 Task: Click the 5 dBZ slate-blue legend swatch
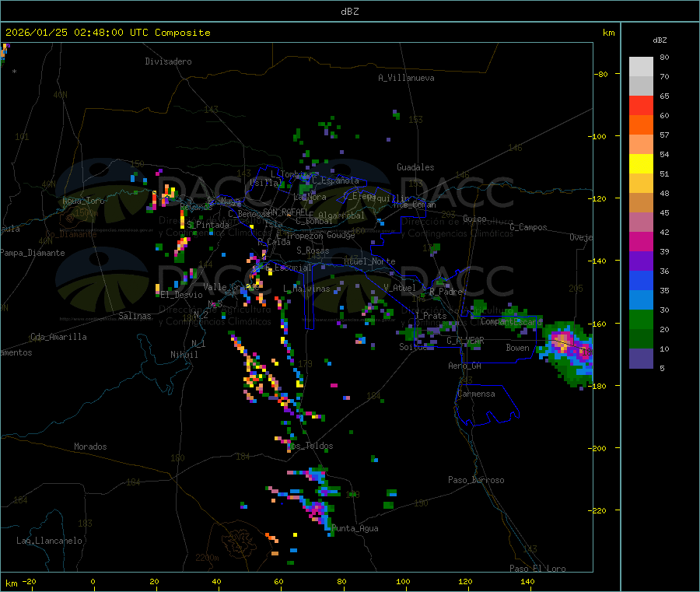[x=641, y=359]
